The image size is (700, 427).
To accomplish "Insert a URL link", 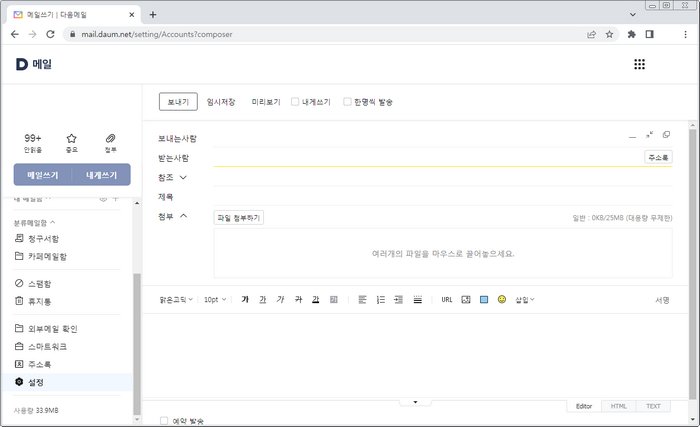I will (447, 300).
